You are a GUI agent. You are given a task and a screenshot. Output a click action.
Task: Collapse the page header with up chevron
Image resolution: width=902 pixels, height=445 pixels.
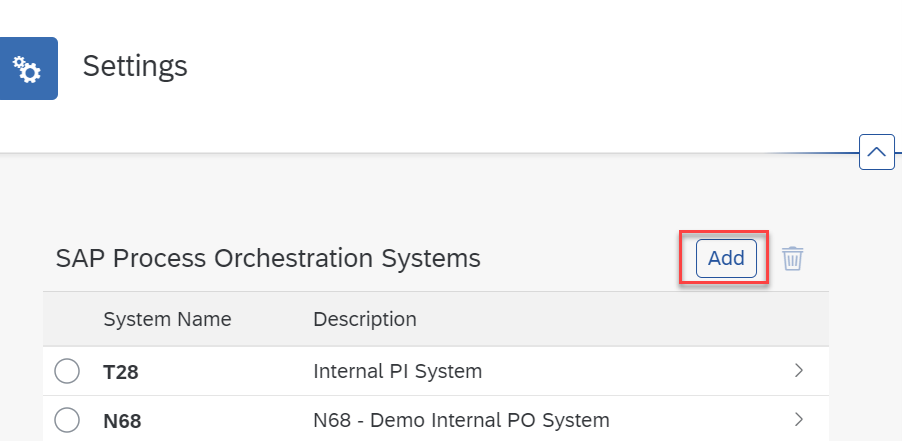pos(877,152)
